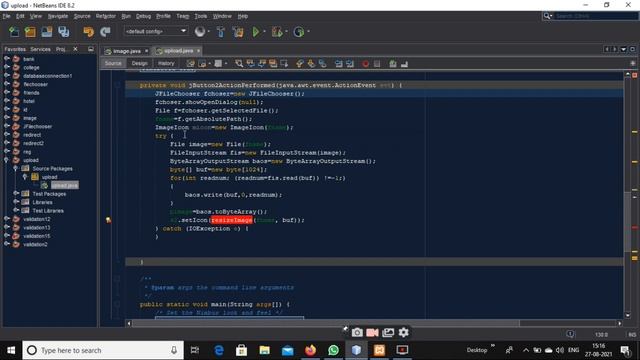The image size is (640, 360).
Task: Click the Stop Macro Recording icon
Action: [x=377, y=63]
